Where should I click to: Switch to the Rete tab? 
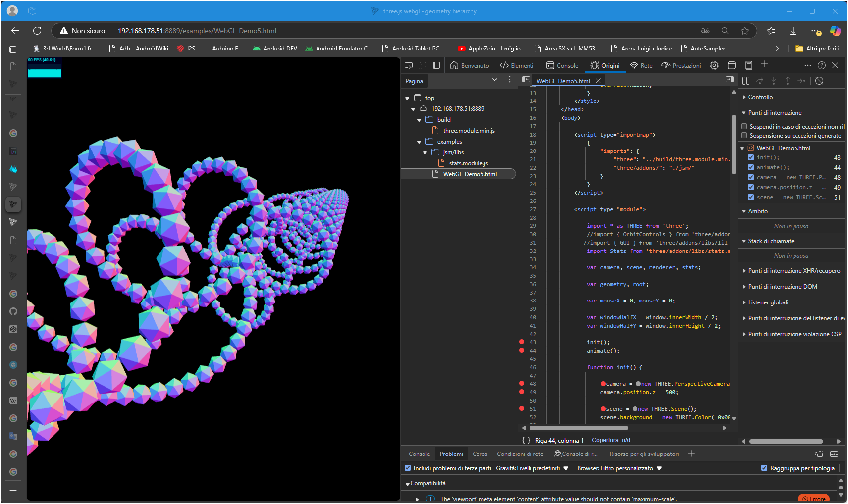pyautogui.click(x=641, y=66)
